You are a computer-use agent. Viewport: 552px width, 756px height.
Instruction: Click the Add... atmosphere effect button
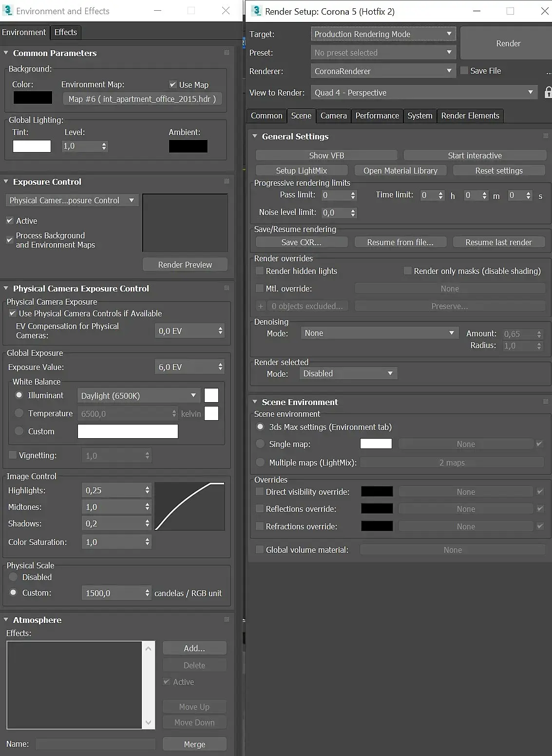coord(194,648)
